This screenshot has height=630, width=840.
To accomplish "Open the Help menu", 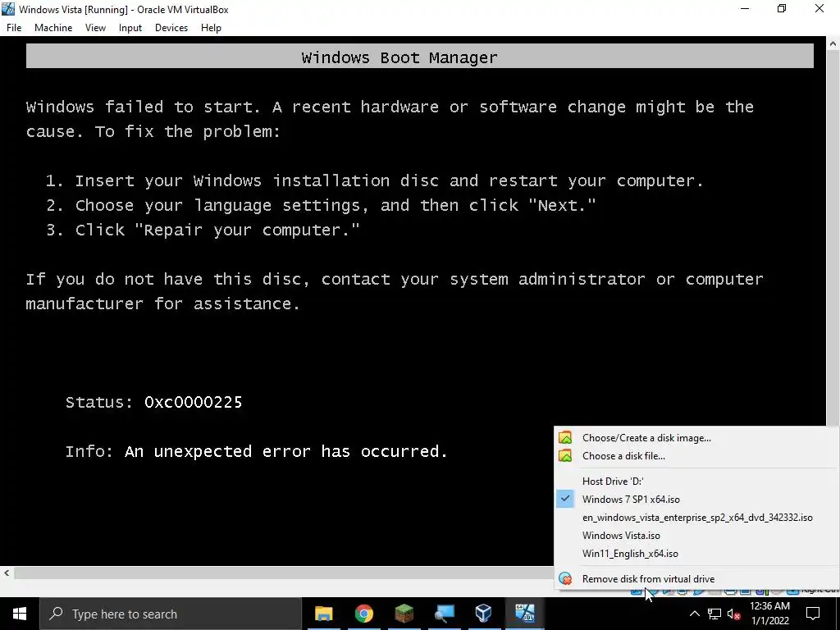I will 211,28.
